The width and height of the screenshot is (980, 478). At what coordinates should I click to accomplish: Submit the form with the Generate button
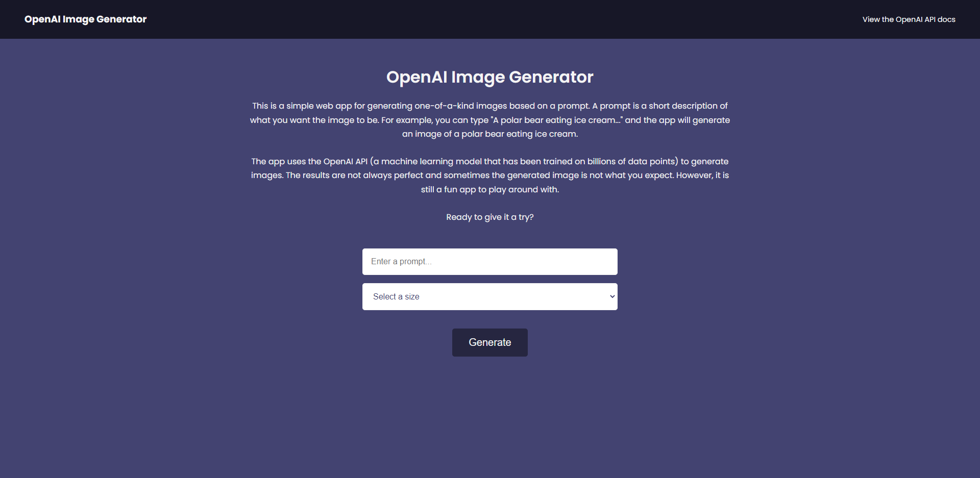tap(489, 342)
